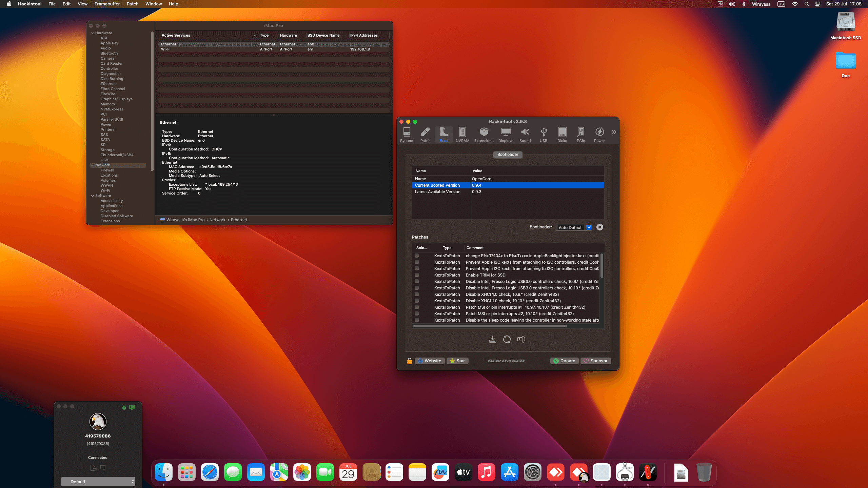Click the refresh icon below the patches list

point(507,339)
